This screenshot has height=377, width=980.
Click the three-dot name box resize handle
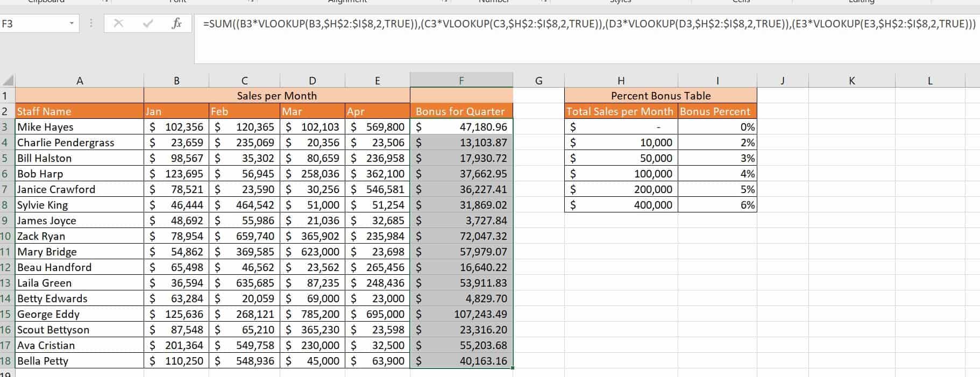point(91,24)
